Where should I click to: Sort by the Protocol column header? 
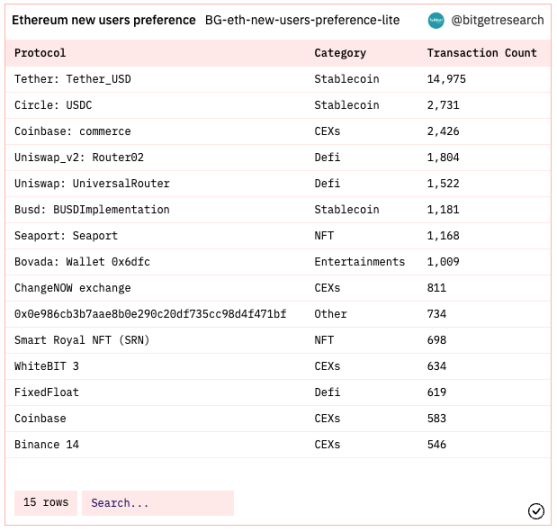click(40, 53)
